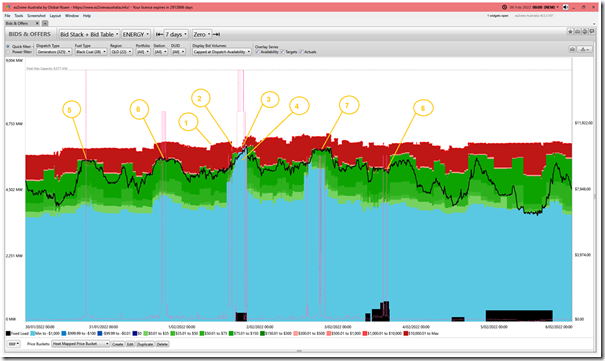Click the star favourite icon
The height and width of the screenshot is (361, 605).
click(570, 32)
